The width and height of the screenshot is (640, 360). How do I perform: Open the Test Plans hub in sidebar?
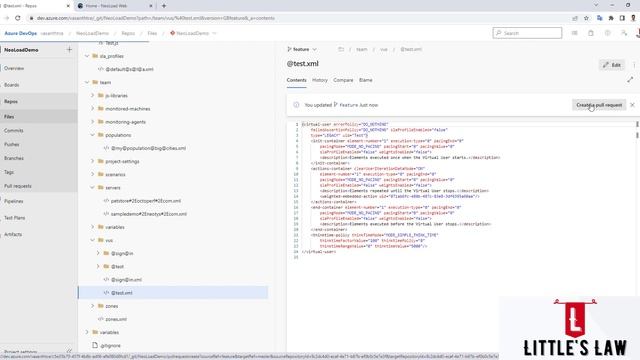coord(14,218)
